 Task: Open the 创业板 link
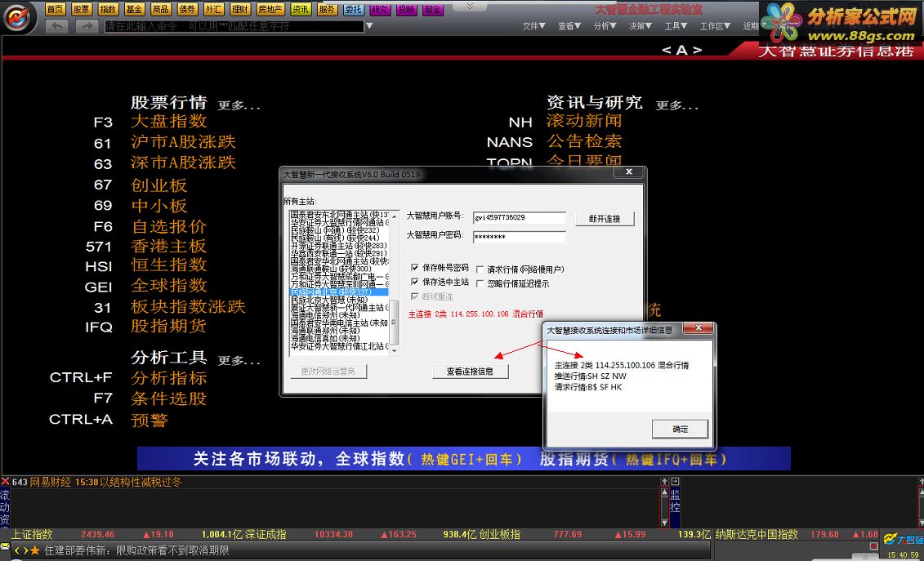pyautogui.click(x=159, y=185)
